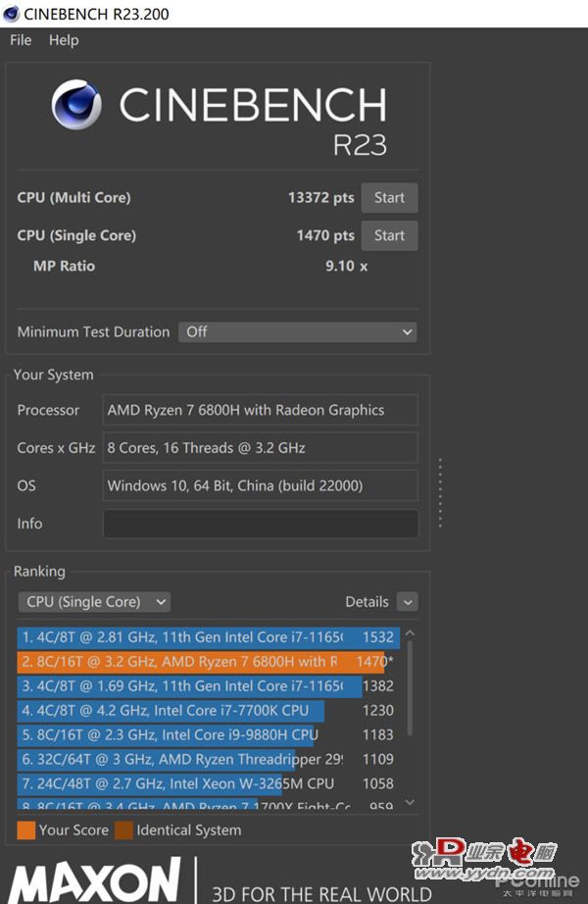Open the Help menu
This screenshot has height=904, width=588.
[64, 40]
